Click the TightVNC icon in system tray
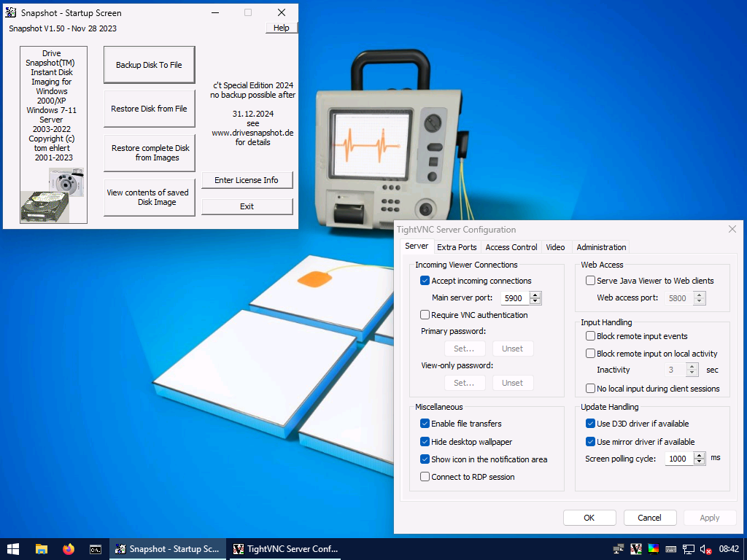This screenshot has height=560, width=747. pos(635,549)
